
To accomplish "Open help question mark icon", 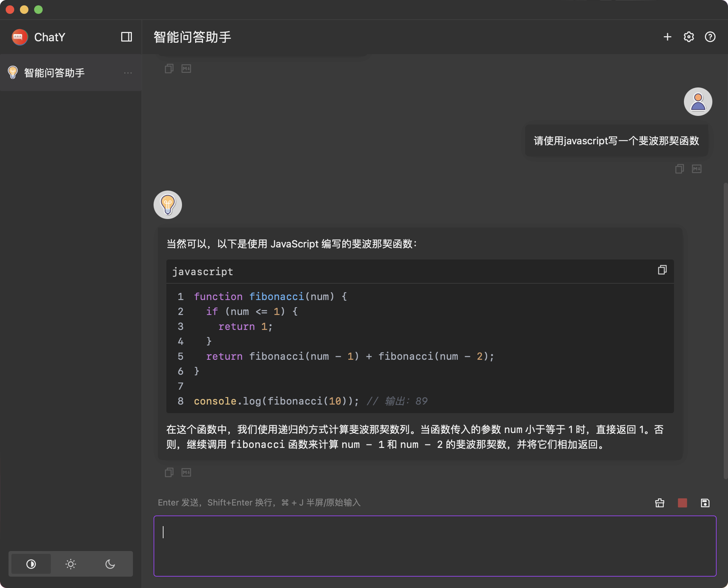I will click(710, 37).
